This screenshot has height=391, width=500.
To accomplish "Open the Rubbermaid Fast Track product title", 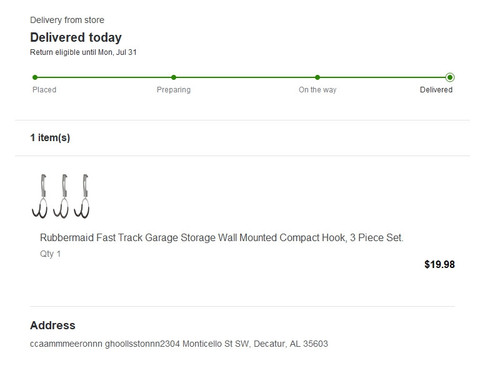I will click(x=222, y=238).
